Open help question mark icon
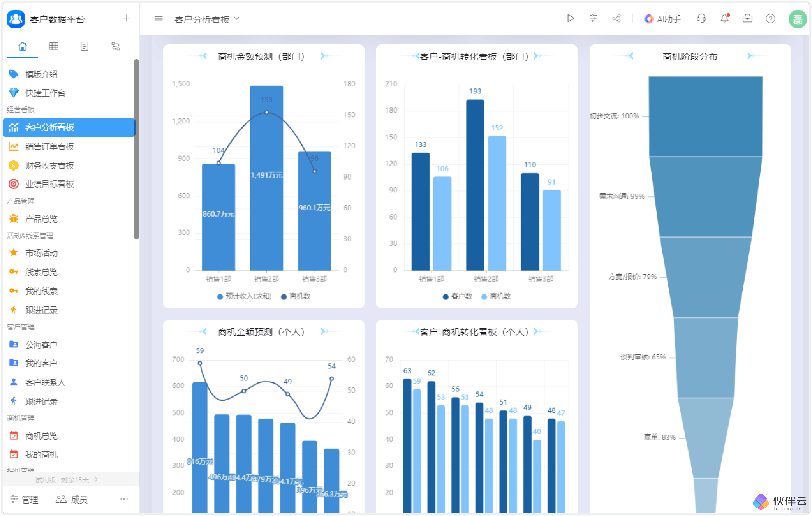The image size is (812, 516). 771,19
